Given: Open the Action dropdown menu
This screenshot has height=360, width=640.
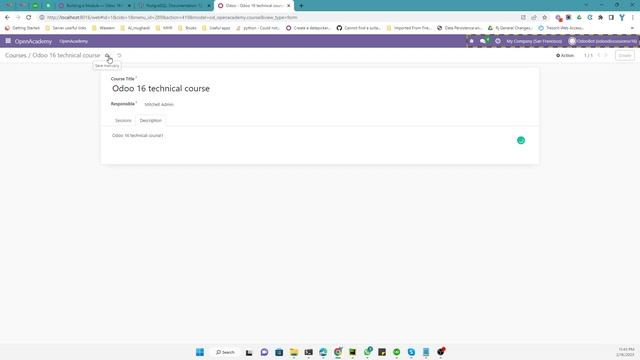Looking at the screenshot, I should 565,56.
